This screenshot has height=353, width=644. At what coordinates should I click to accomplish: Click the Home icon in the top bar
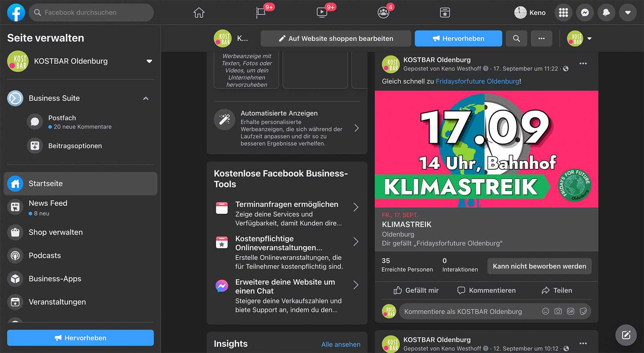pyautogui.click(x=199, y=12)
